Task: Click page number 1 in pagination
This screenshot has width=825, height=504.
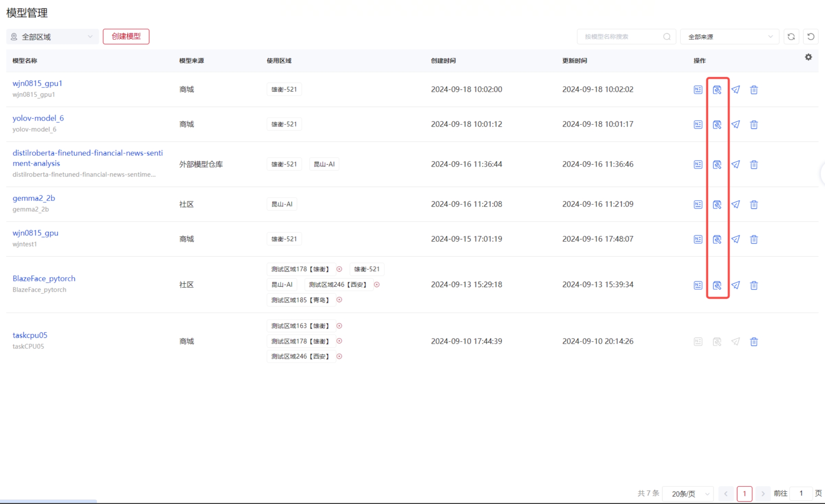Action: tap(744, 494)
